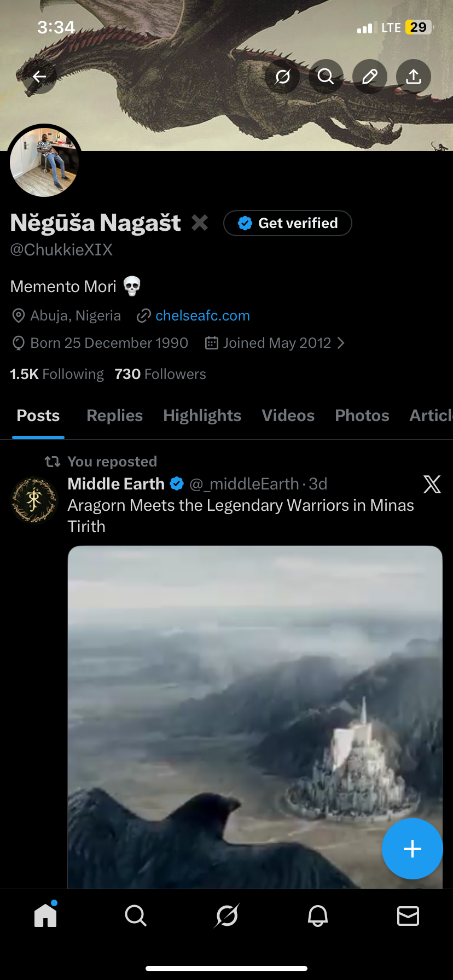Open the Search tab in the bottom bar

(x=136, y=915)
